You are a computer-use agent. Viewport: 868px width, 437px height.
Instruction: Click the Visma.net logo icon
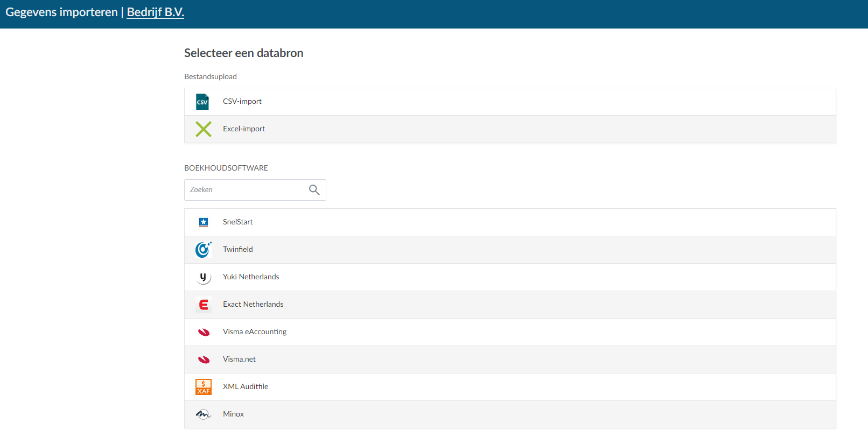pyautogui.click(x=204, y=360)
